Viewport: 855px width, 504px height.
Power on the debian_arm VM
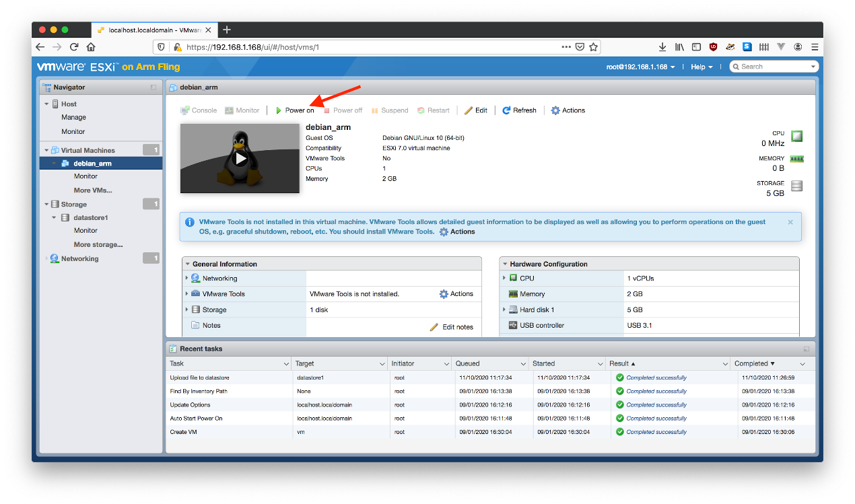coord(294,110)
